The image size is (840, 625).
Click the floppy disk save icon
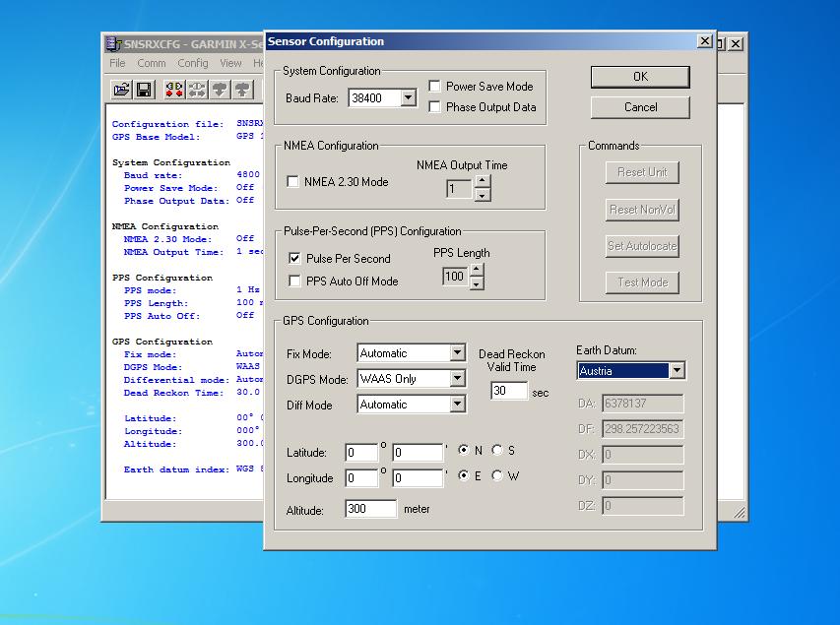click(x=144, y=90)
